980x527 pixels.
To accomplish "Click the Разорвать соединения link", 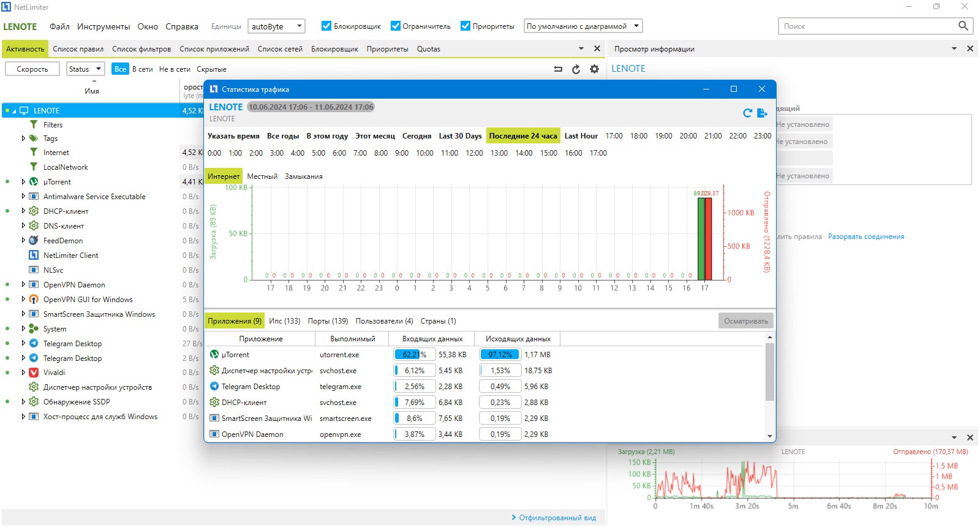I will point(866,237).
